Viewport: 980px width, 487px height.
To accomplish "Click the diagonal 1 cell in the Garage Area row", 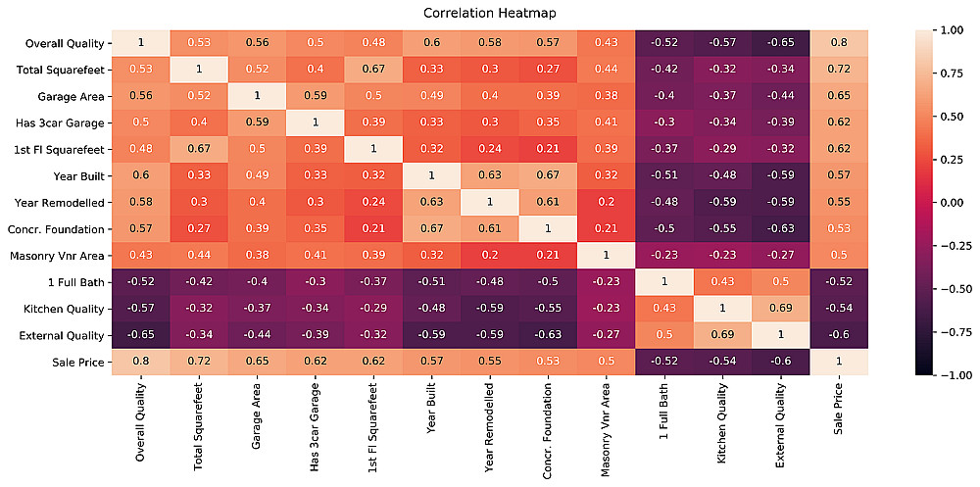I will pos(257,96).
